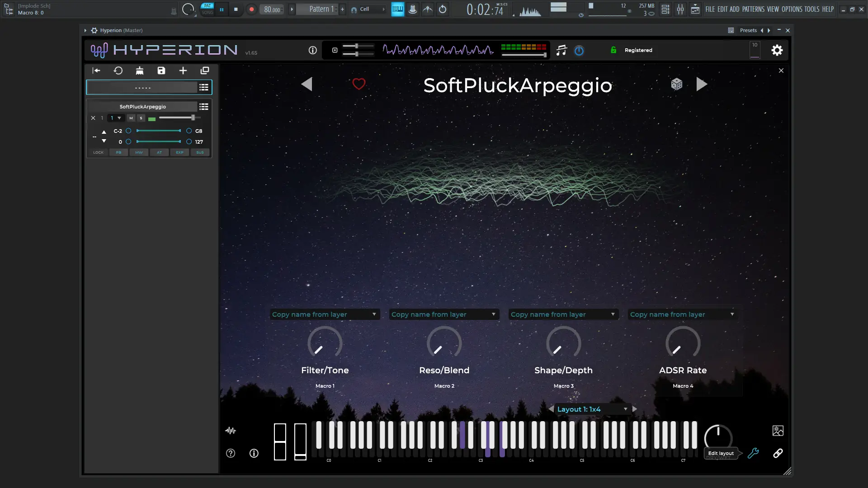Screen dimensions: 868x488
Task: Click the background image icon
Action: 778,431
